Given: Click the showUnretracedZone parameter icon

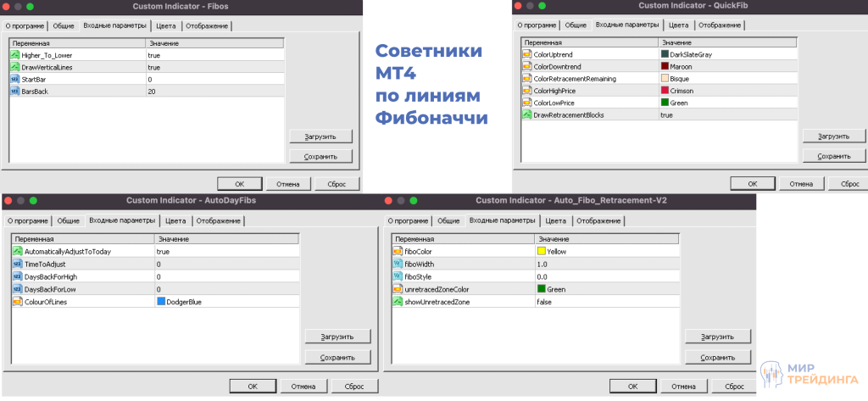Looking at the screenshot, I should pos(397,302).
